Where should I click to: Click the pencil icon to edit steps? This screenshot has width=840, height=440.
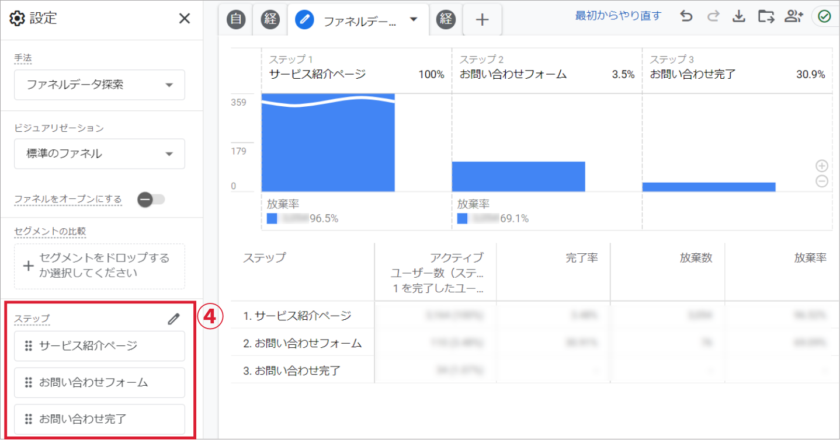point(174,318)
